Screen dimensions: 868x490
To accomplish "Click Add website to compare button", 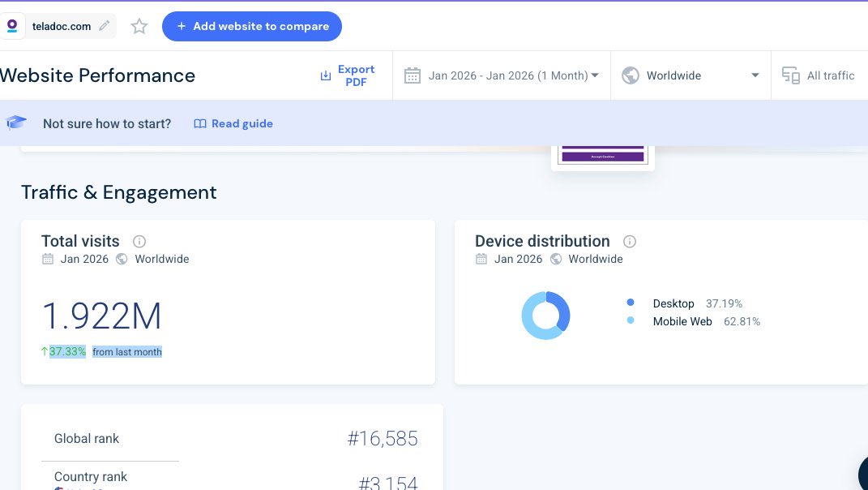I will (x=252, y=26).
